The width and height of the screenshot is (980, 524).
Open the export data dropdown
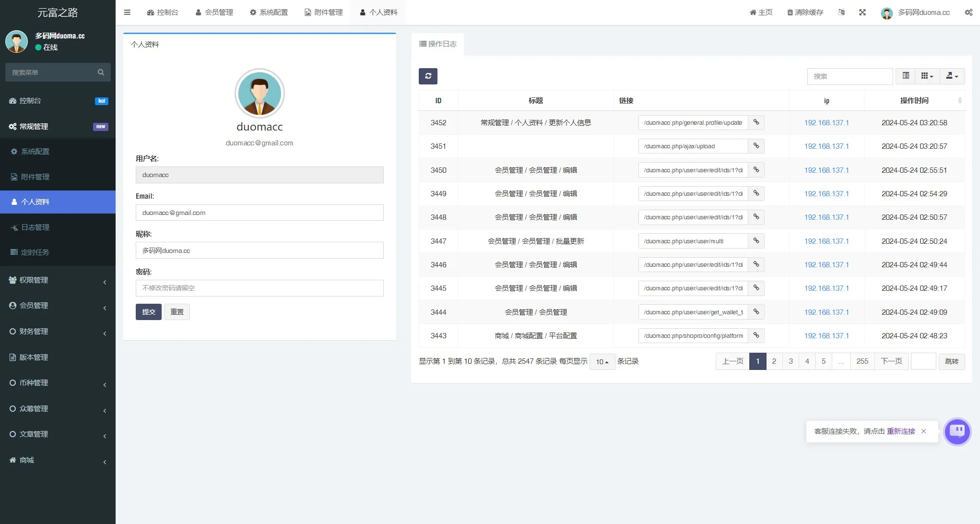[x=952, y=76]
